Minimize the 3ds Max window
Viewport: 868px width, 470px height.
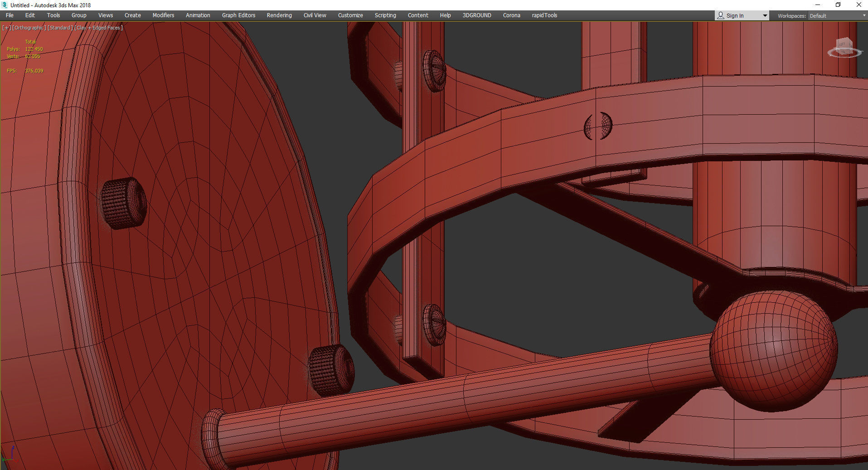click(x=818, y=5)
